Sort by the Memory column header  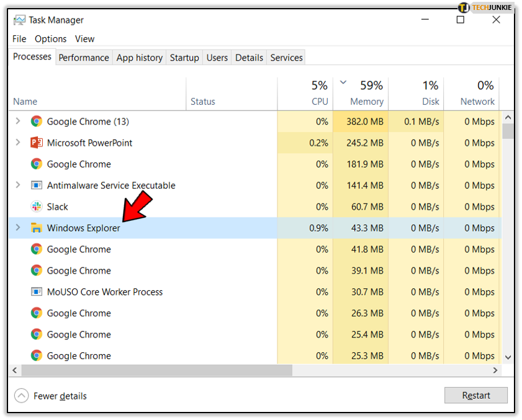tap(361, 94)
